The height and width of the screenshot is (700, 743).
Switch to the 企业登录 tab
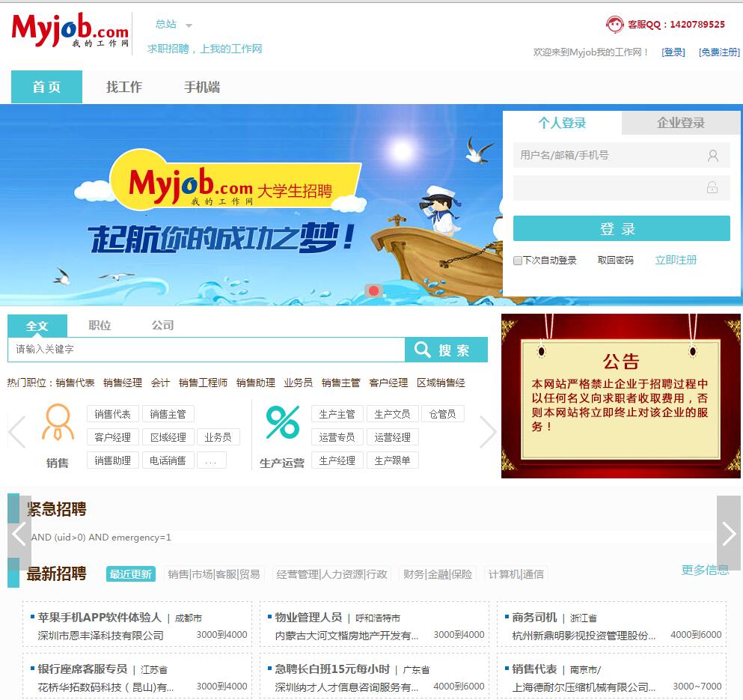pyautogui.click(x=680, y=123)
